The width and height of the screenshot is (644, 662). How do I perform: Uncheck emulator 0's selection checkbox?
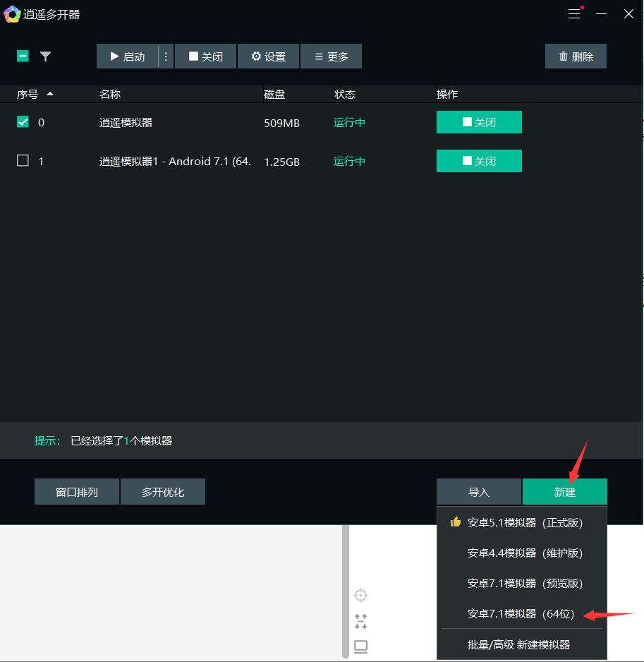(23, 121)
